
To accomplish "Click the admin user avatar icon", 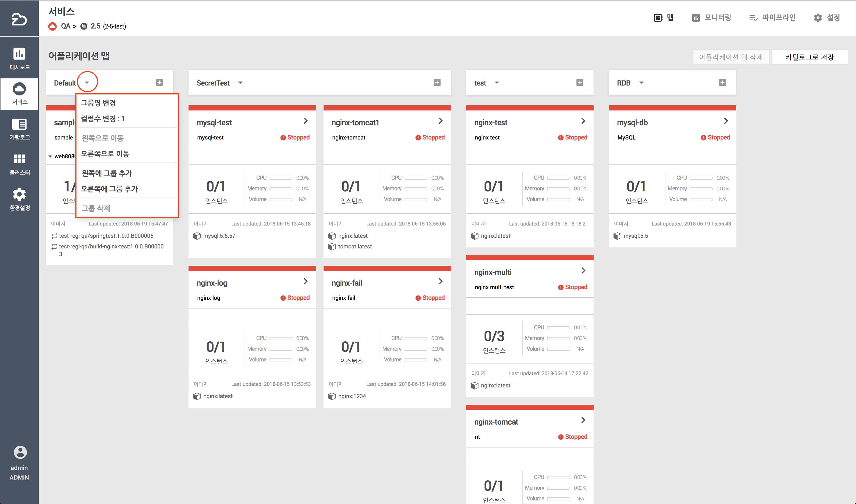I will coord(20,452).
